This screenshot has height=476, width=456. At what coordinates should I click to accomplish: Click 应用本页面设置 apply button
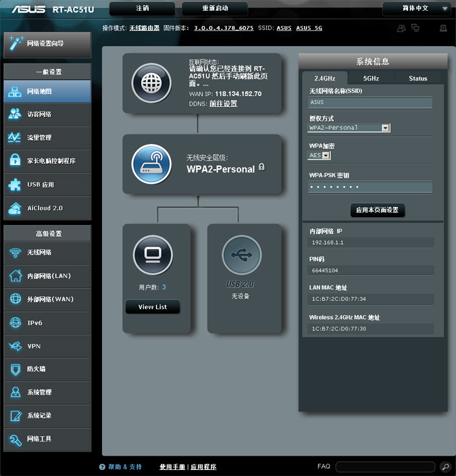coord(378,210)
